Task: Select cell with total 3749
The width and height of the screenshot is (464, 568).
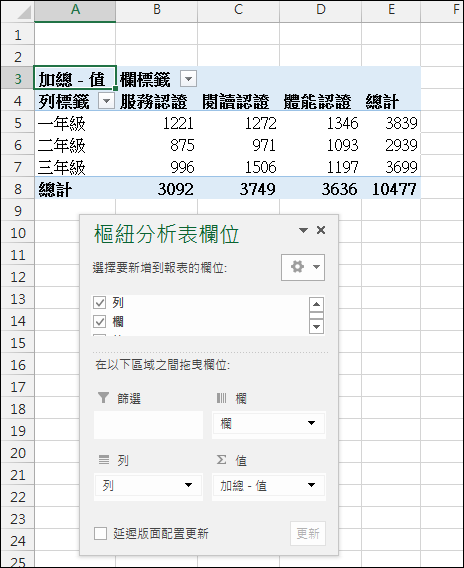Action: tap(238, 188)
